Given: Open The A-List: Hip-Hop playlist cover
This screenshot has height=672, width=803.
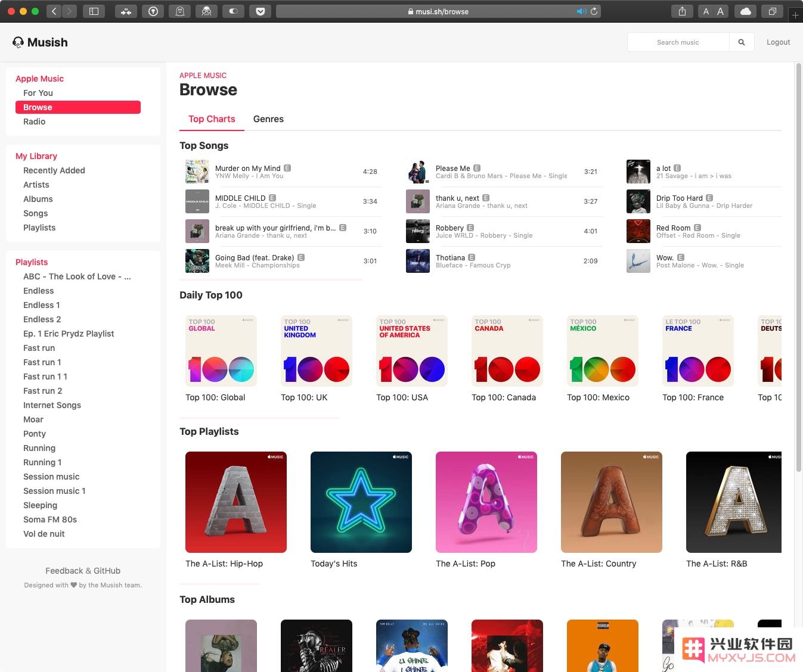Looking at the screenshot, I should click(236, 502).
